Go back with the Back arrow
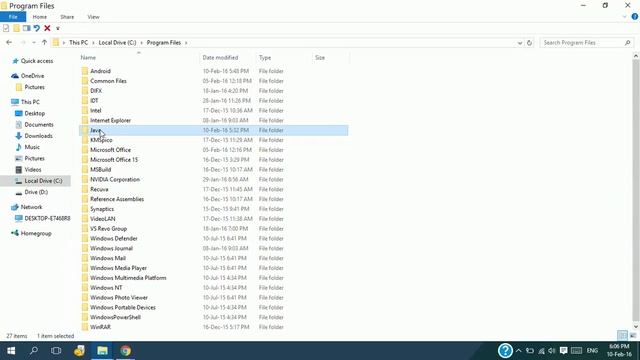This screenshot has height=360, width=640. (9, 42)
